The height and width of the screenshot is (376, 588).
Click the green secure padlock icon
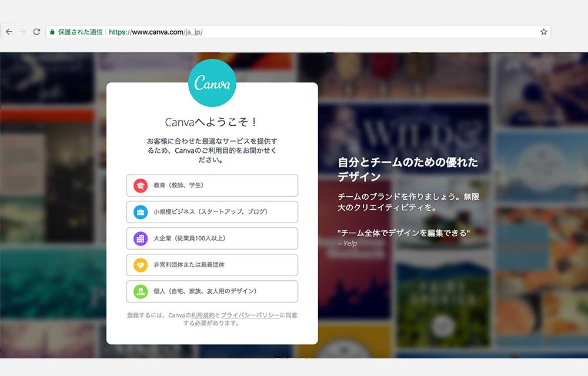pyautogui.click(x=52, y=32)
